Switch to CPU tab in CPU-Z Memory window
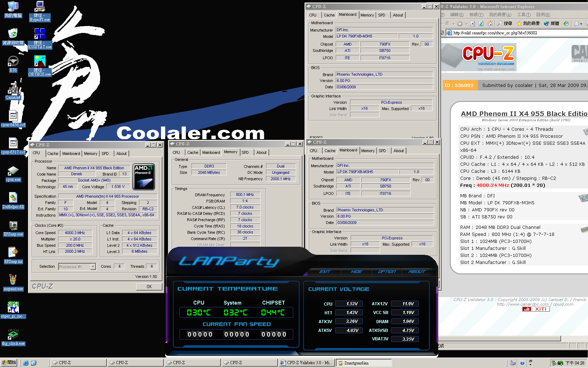The width and height of the screenshot is (588, 368). (x=176, y=152)
